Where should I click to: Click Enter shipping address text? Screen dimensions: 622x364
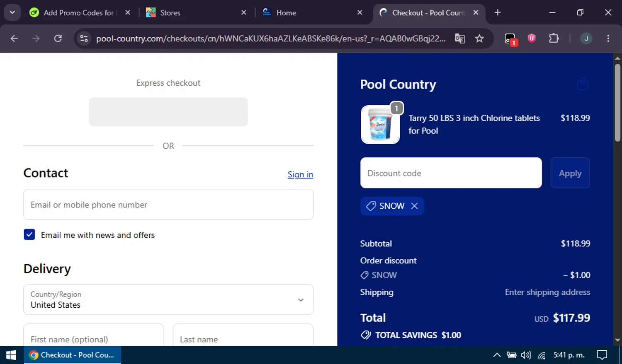pyautogui.click(x=547, y=292)
